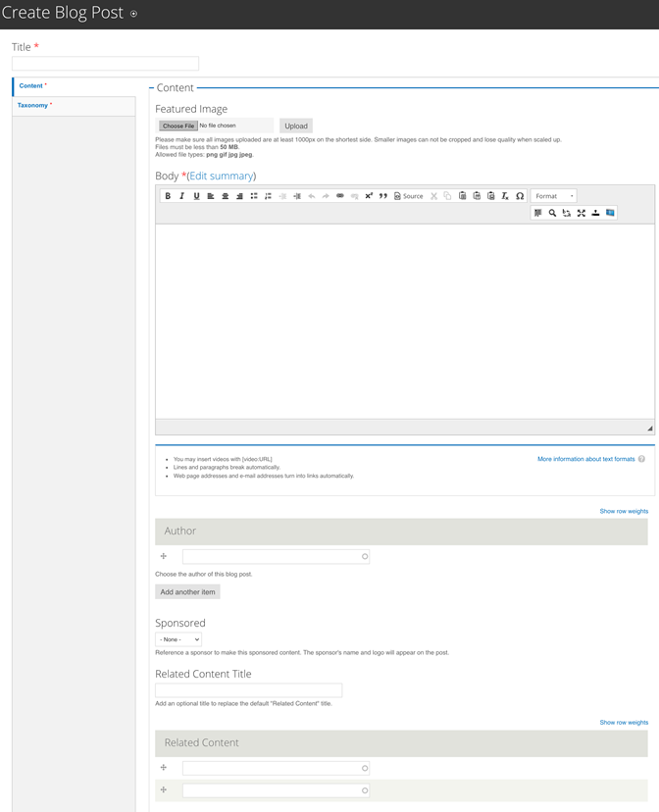The image size is (659, 812).
Task: Insert special character omega icon
Action: [x=520, y=196]
